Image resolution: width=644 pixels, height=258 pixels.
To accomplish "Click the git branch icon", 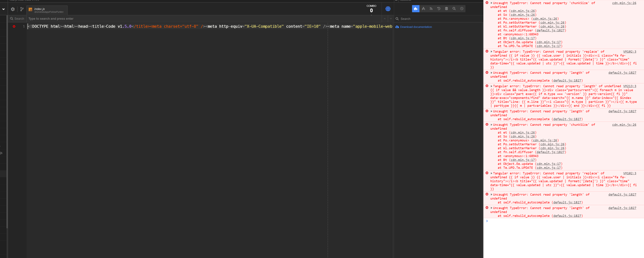I will (x=22, y=9).
